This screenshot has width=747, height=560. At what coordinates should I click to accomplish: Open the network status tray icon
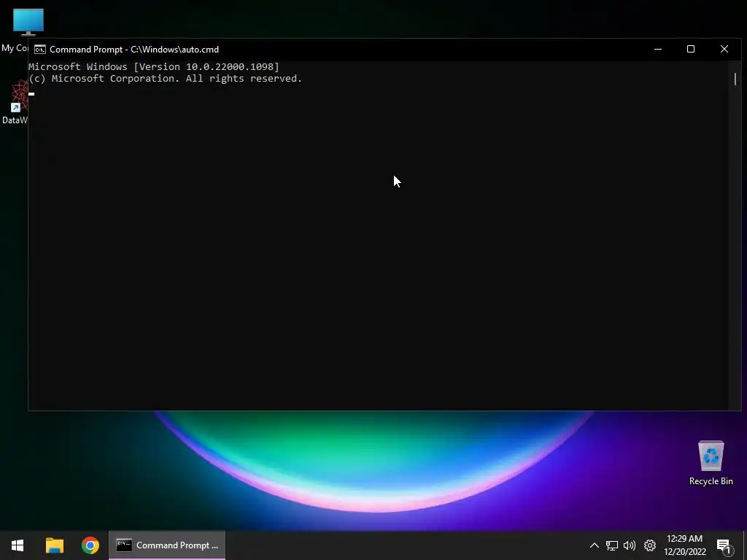click(x=612, y=545)
